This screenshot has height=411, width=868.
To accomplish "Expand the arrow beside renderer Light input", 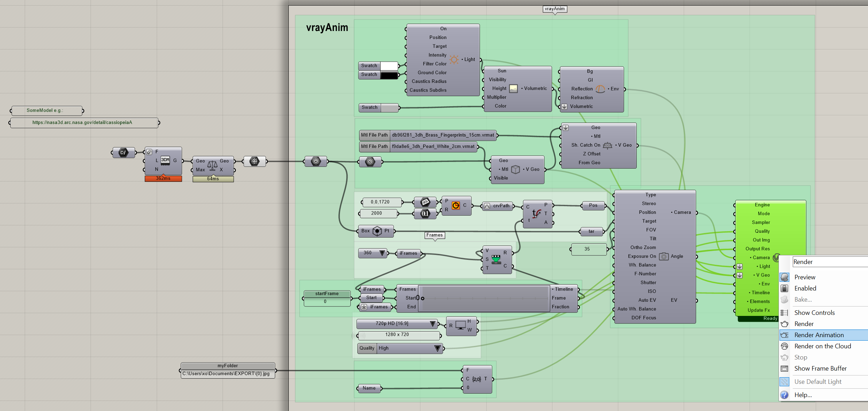I will pyautogui.click(x=740, y=267).
